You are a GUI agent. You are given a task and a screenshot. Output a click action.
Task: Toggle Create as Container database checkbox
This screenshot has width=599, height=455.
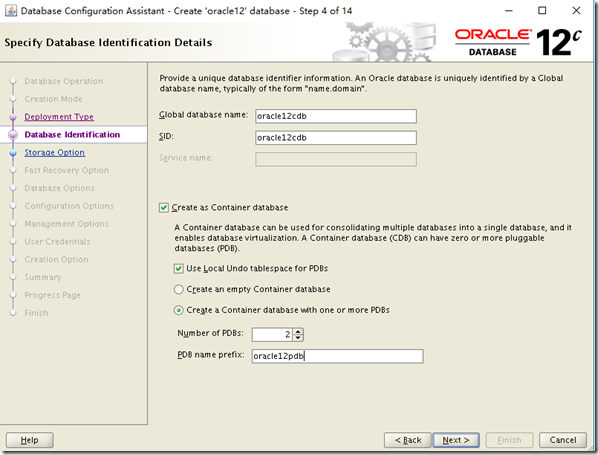click(164, 208)
